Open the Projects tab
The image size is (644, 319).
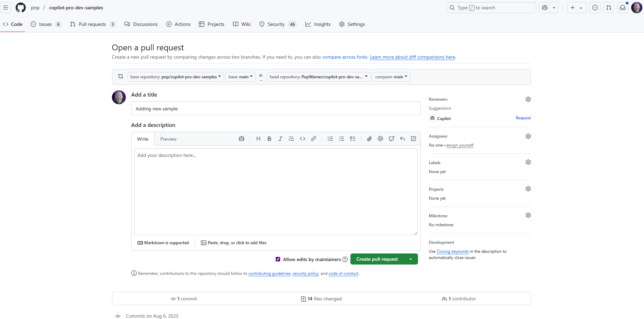click(x=212, y=24)
